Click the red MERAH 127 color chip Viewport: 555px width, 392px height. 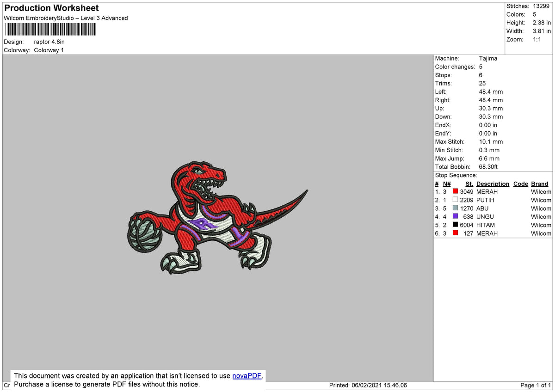[x=455, y=233]
